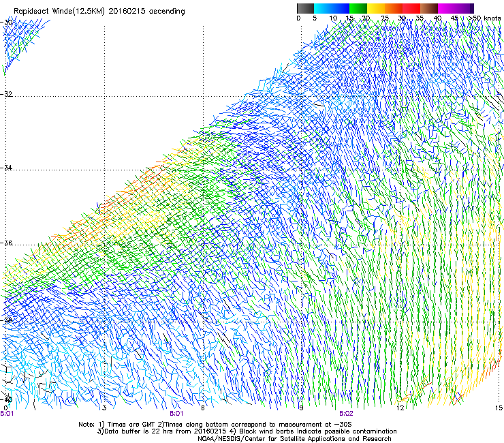Screen dimensions: 504x443
Task: Click the '-40' latitude axis label
Action: (x=6, y=399)
